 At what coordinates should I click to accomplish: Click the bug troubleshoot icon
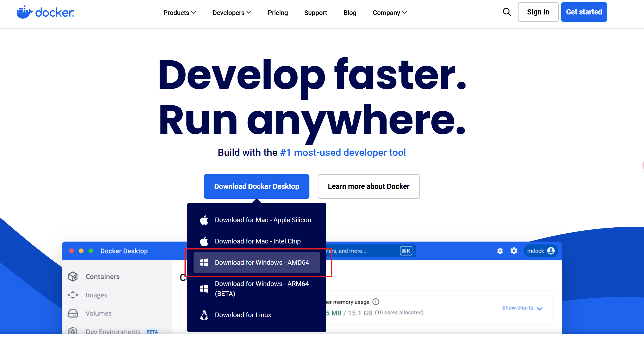500,251
